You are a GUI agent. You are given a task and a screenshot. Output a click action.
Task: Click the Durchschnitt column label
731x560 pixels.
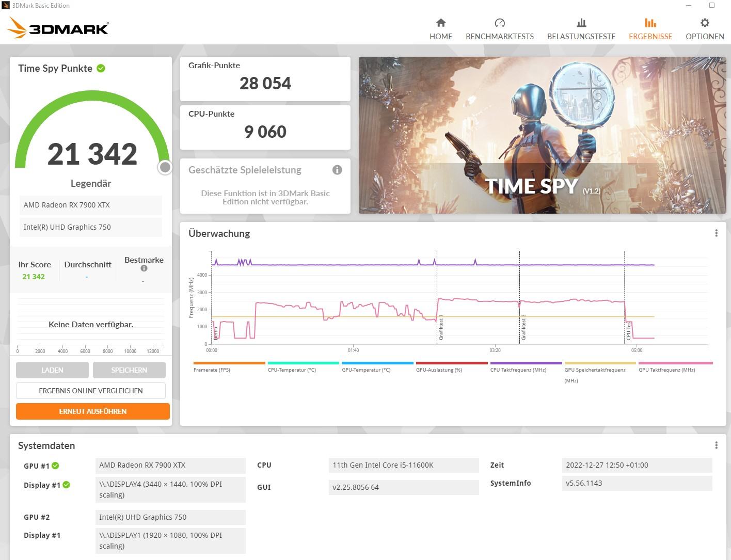(x=88, y=264)
